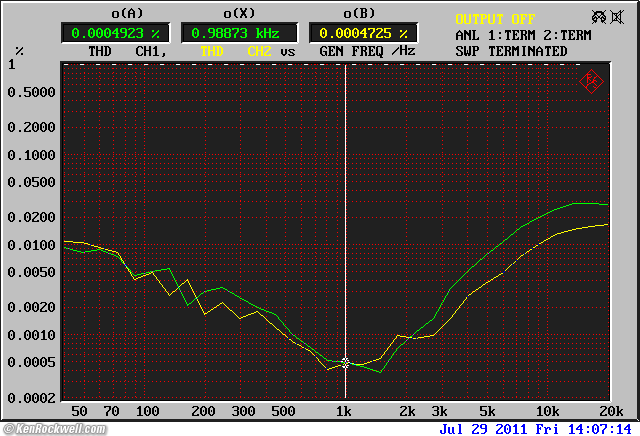Viewport: 640px width, 436px height.
Task: Toggle the OUTPUT OFF status
Action: coord(495,19)
